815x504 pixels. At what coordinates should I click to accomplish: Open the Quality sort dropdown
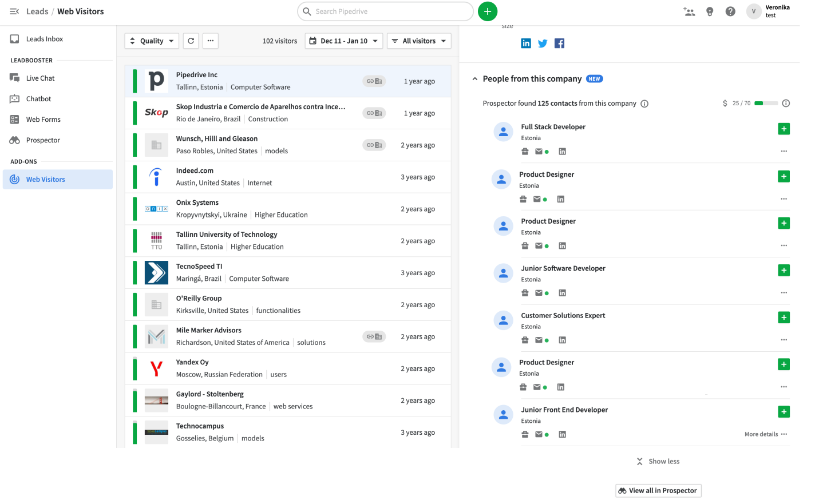(152, 41)
